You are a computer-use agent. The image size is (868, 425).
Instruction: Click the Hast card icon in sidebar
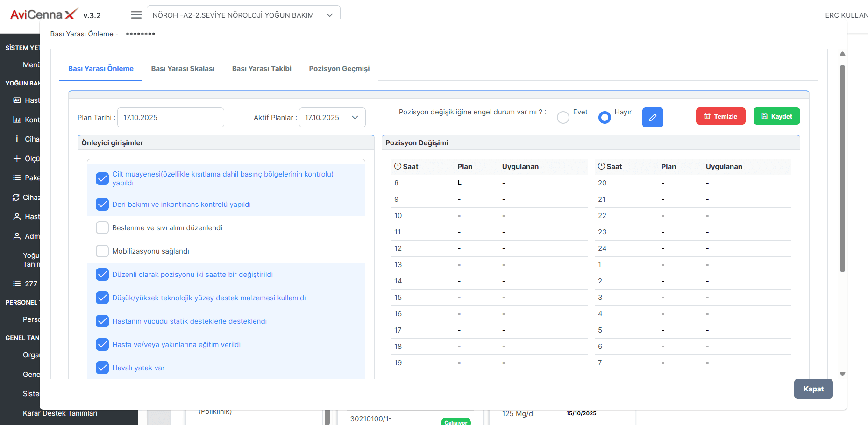click(17, 100)
